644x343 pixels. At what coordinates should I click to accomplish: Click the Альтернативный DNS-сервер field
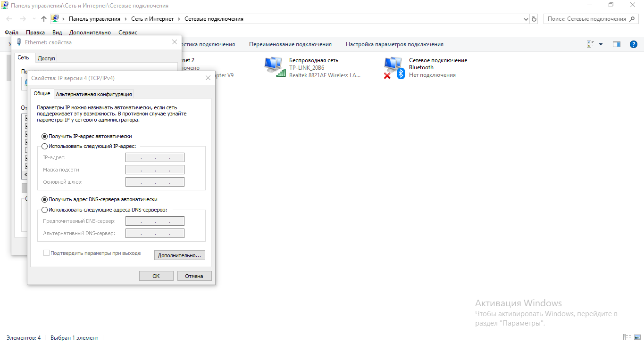[x=155, y=233]
